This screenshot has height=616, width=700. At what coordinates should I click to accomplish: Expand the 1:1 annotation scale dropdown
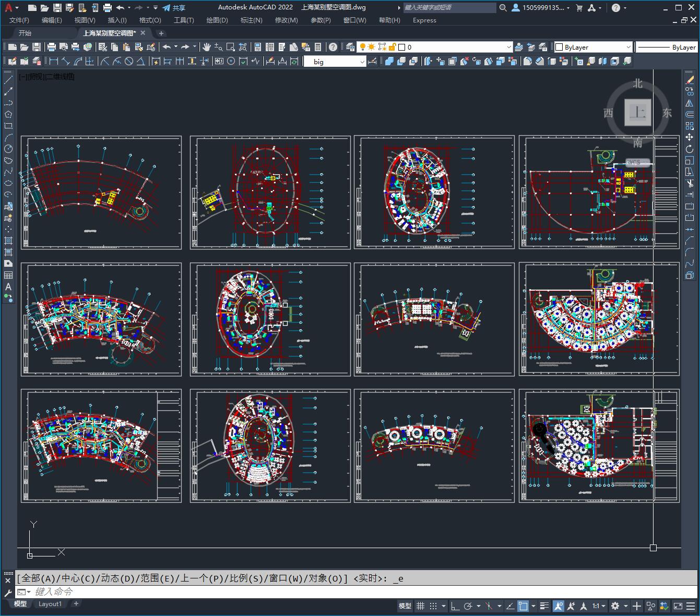coord(599,606)
